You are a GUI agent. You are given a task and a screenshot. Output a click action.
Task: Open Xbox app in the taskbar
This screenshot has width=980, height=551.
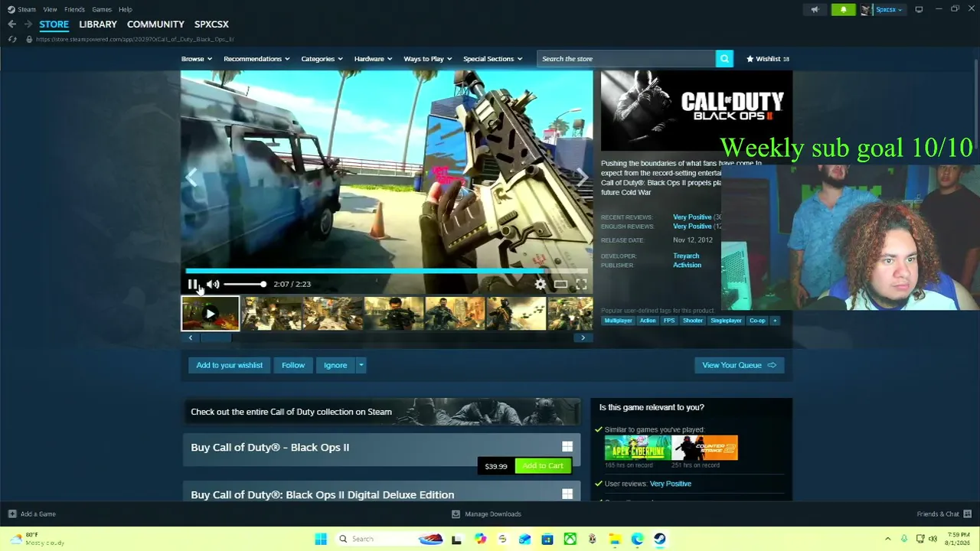(570, 539)
